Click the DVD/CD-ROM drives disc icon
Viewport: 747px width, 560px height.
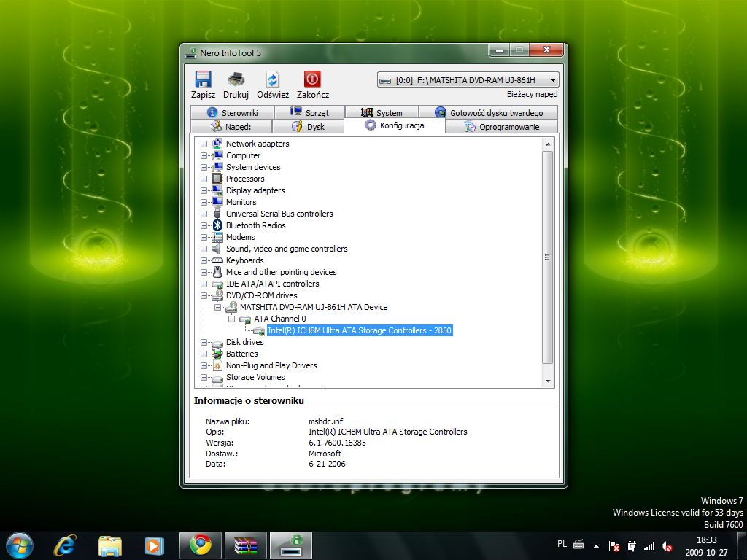pos(217,295)
